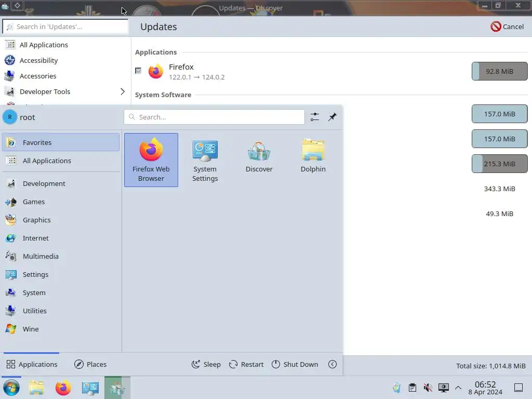
Task: Open the Utilities category
Action: (61, 311)
